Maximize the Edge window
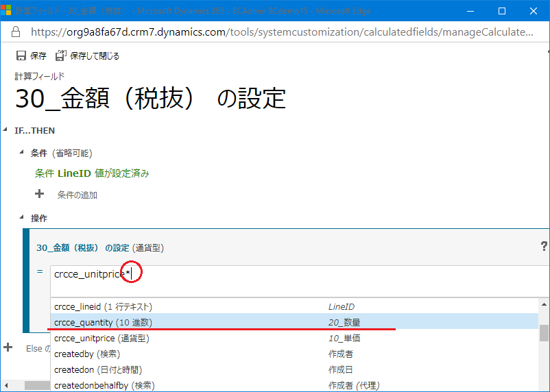 pyautogui.click(x=502, y=11)
